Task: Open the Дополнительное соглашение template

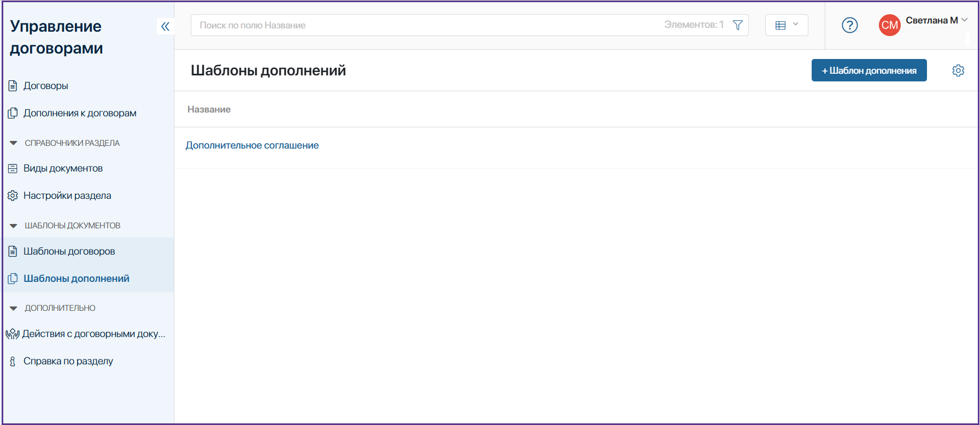Action: coord(252,145)
